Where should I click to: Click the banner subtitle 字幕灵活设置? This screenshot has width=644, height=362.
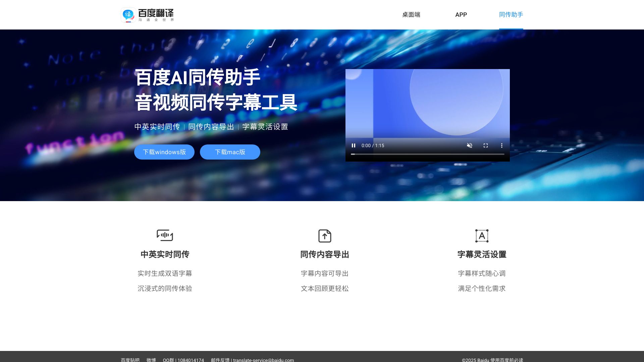(x=265, y=127)
